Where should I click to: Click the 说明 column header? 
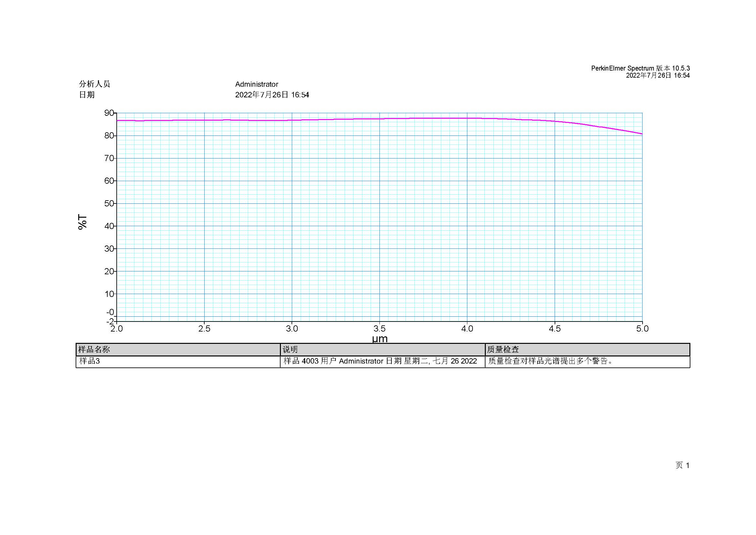383,350
